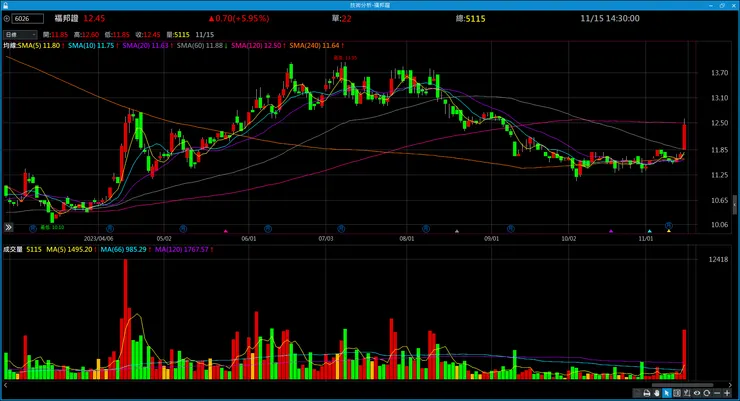Click blue circle marker right of 2023/04/06
The image size is (740, 401).
[109, 228]
